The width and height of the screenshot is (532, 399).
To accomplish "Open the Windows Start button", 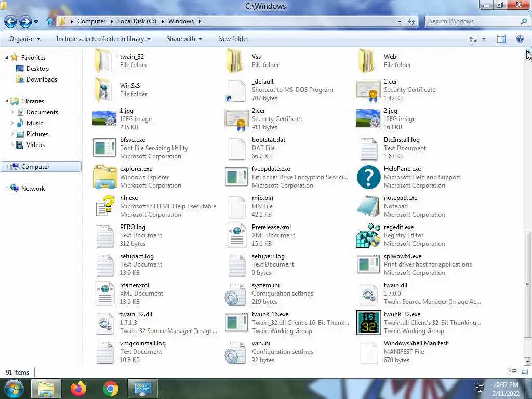I will (x=14, y=389).
